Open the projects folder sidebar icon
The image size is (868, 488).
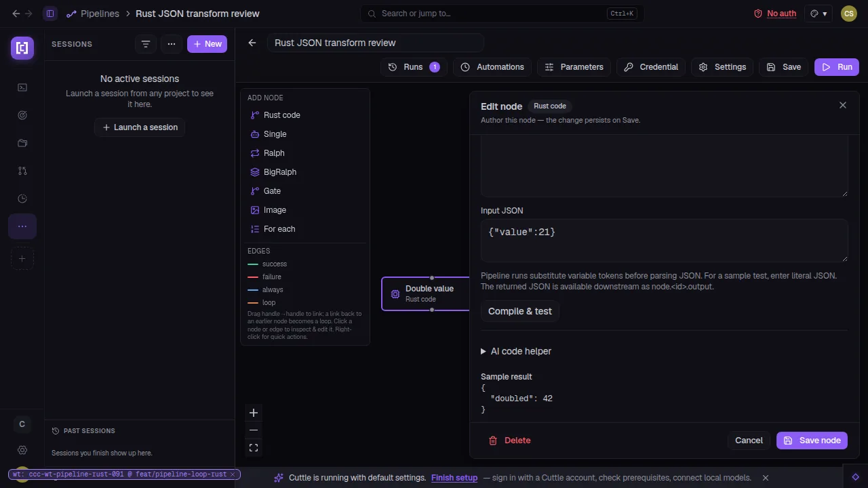pos(22,143)
